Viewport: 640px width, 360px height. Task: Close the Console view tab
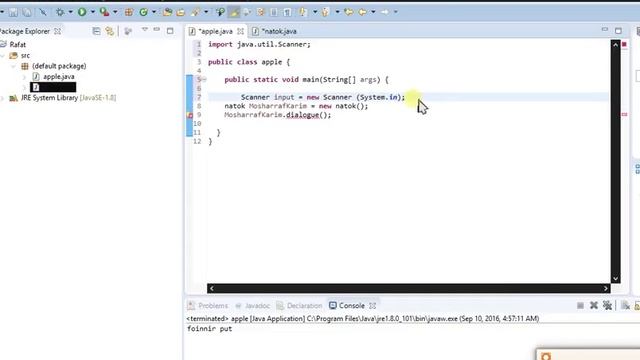click(372, 306)
